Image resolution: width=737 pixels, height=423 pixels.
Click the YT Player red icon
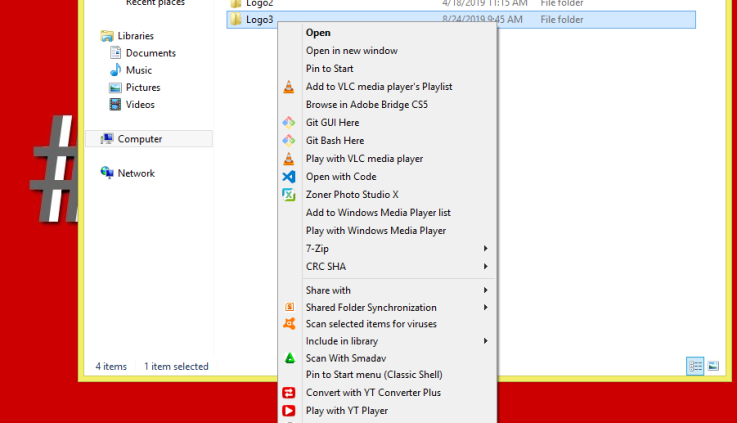click(288, 411)
